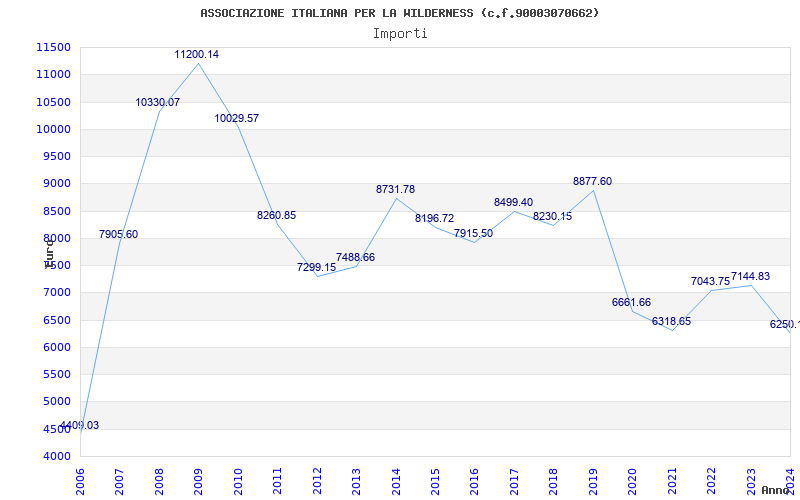Select the 2017 x-axis year label
800x500 pixels.
click(514, 482)
